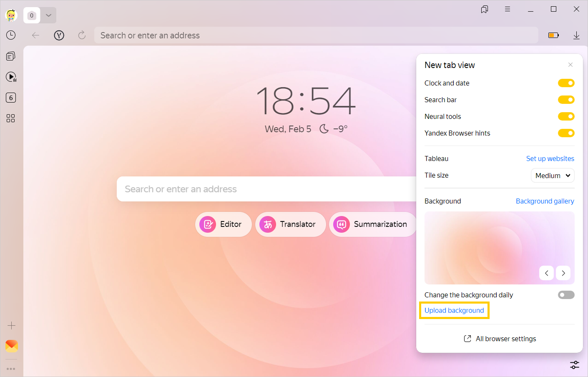Open the Translator neural tool
The image size is (588, 377).
[x=290, y=224]
